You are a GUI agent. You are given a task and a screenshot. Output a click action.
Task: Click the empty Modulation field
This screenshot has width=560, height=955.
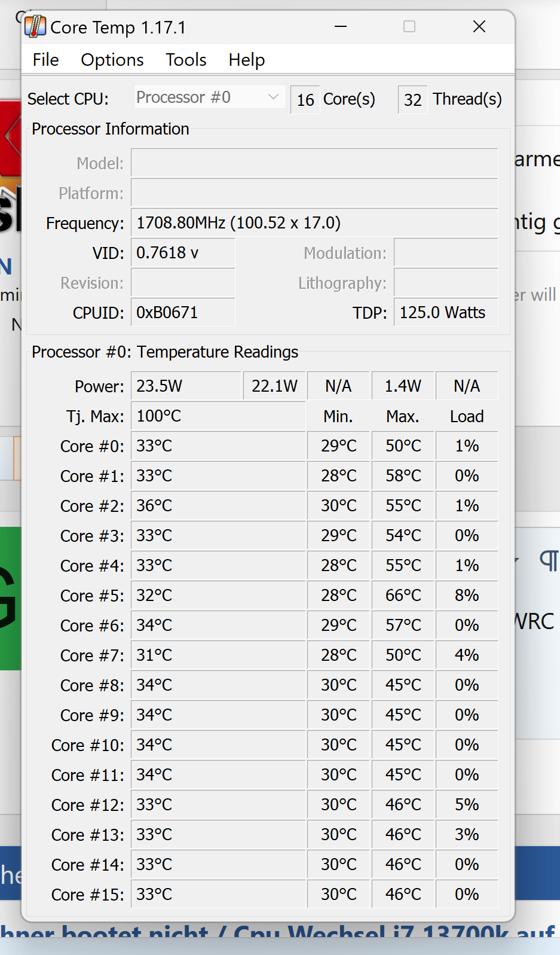[x=446, y=253]
